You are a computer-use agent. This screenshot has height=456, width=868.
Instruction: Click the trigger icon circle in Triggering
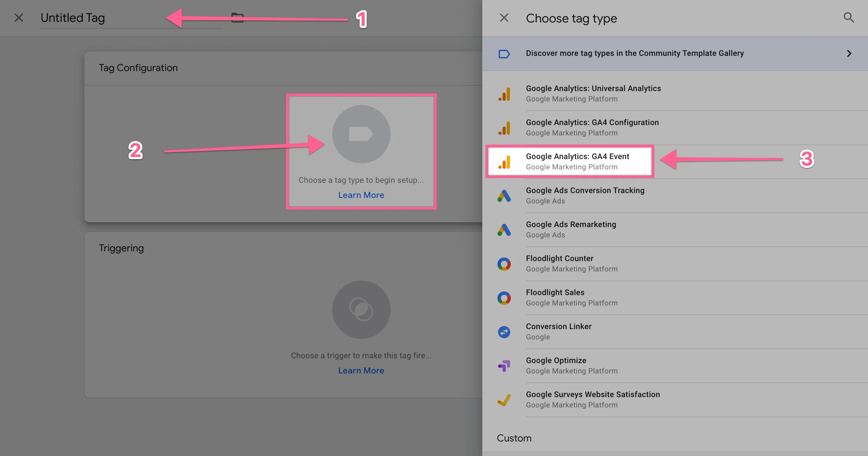click(x=361, y=309)
